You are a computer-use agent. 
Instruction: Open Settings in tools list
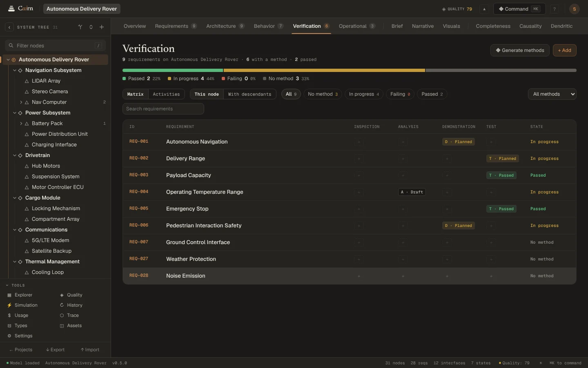[20, 336]
